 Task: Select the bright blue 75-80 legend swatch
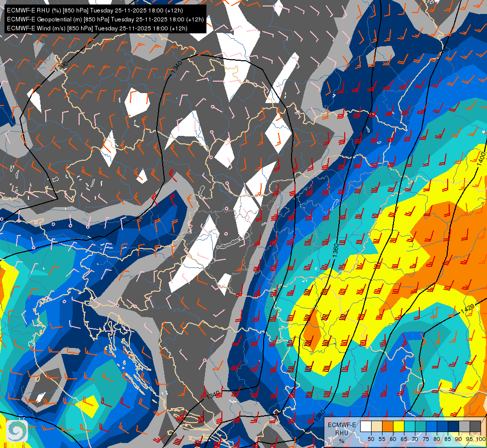pyautogui.click(x=432, y=426)
